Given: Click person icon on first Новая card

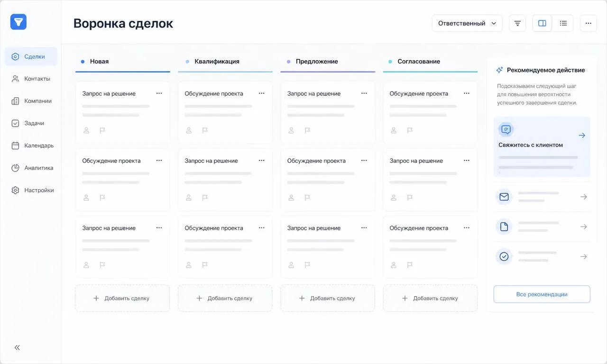Looking at the screenshot, I should point(86,130).
